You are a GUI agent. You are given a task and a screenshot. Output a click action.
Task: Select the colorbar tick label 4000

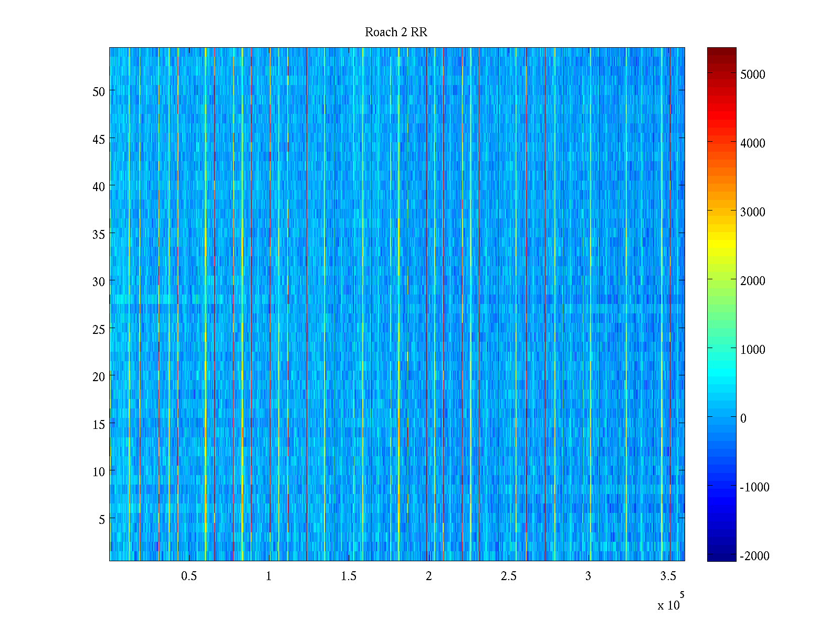pos(752,143)
